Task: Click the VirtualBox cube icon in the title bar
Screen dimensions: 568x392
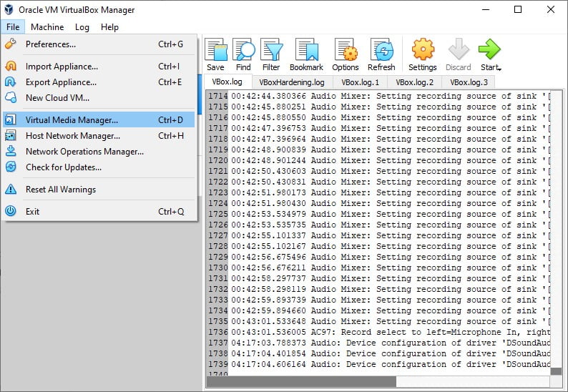Action: click(9, 10)
